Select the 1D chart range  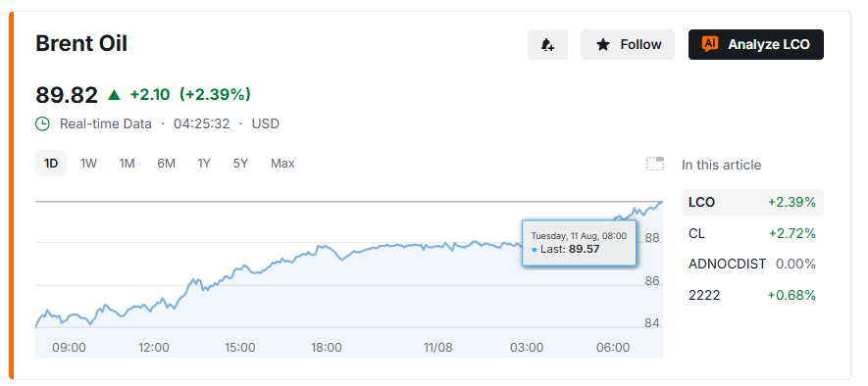pos(51,164)
